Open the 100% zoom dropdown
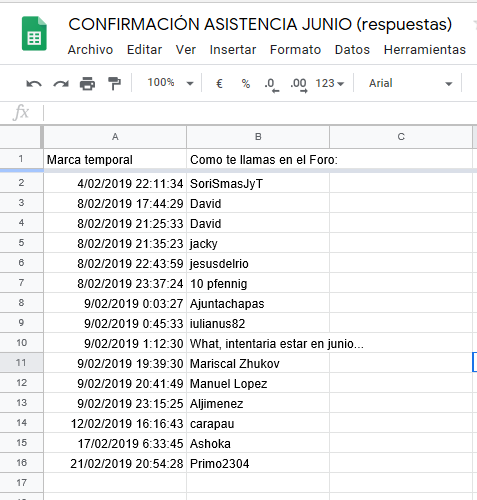 point(170,83)
